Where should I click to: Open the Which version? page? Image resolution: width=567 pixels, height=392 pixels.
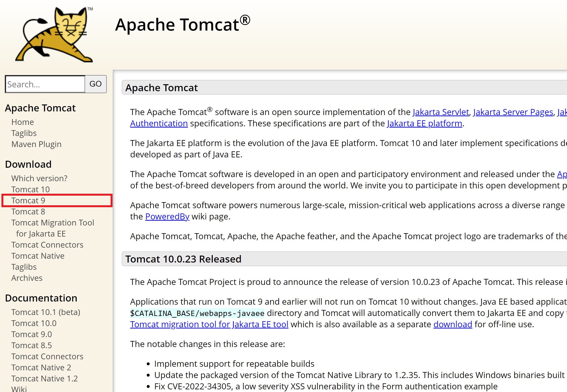pyautogui.click(x=39, y=178)
